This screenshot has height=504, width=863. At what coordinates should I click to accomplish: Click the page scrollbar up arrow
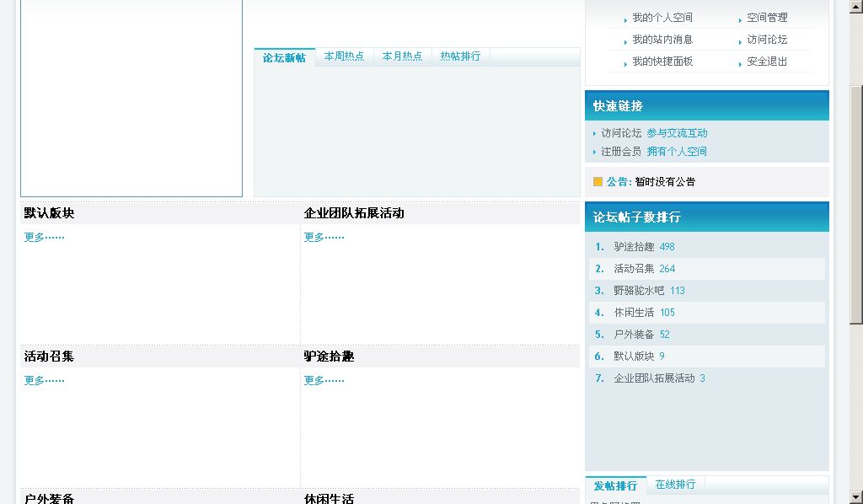tap(856, 6)
